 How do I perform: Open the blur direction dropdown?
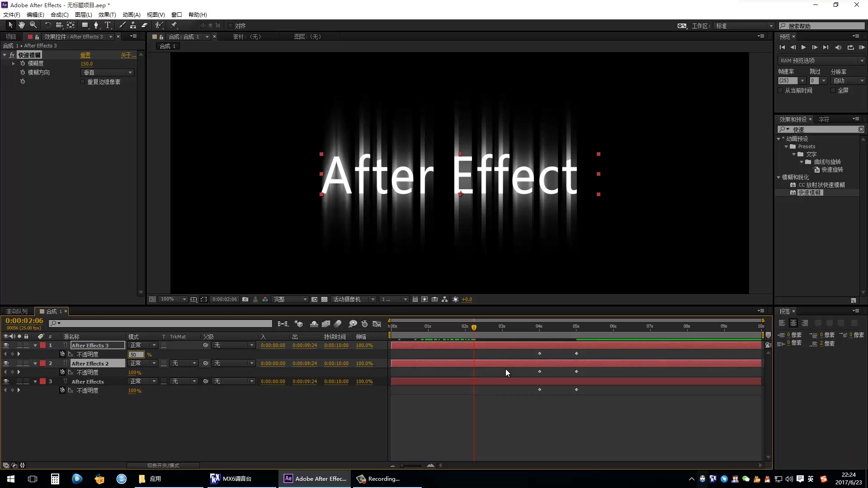pyautogui.click(x=108, y=72)
